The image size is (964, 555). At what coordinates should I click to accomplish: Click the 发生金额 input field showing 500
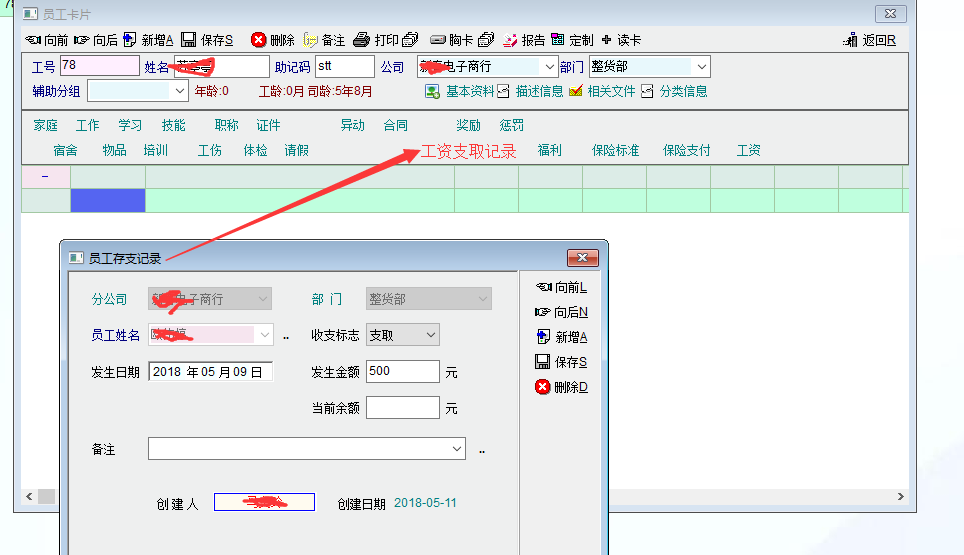coord(402,371)
